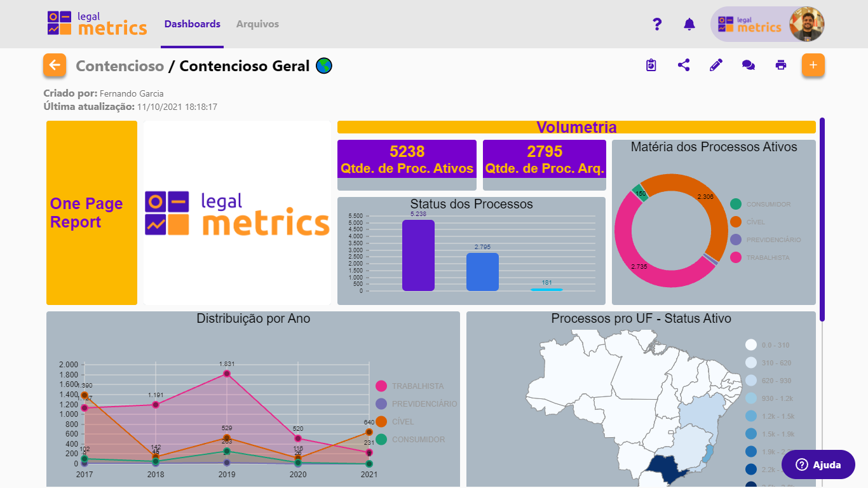Click the dashboard vertical scrollbar

(822, 219)
